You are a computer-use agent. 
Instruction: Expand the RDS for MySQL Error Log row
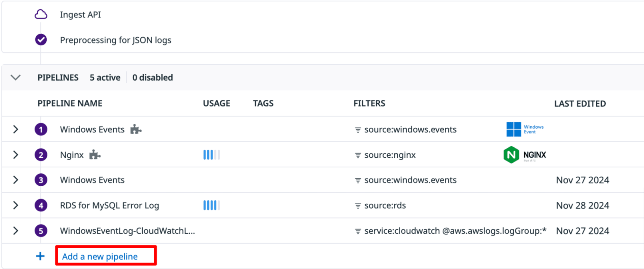[15, 205]
